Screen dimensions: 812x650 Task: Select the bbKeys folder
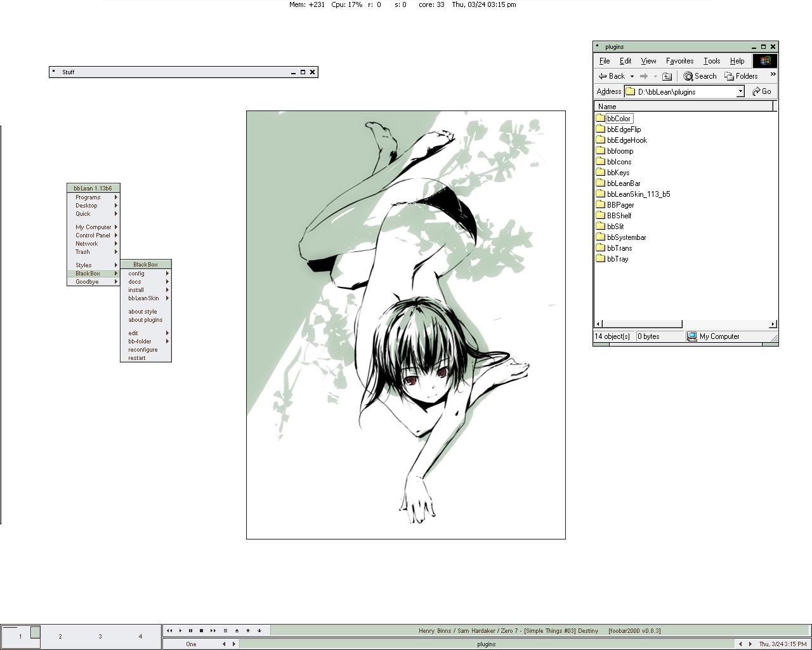click(613, 173)
